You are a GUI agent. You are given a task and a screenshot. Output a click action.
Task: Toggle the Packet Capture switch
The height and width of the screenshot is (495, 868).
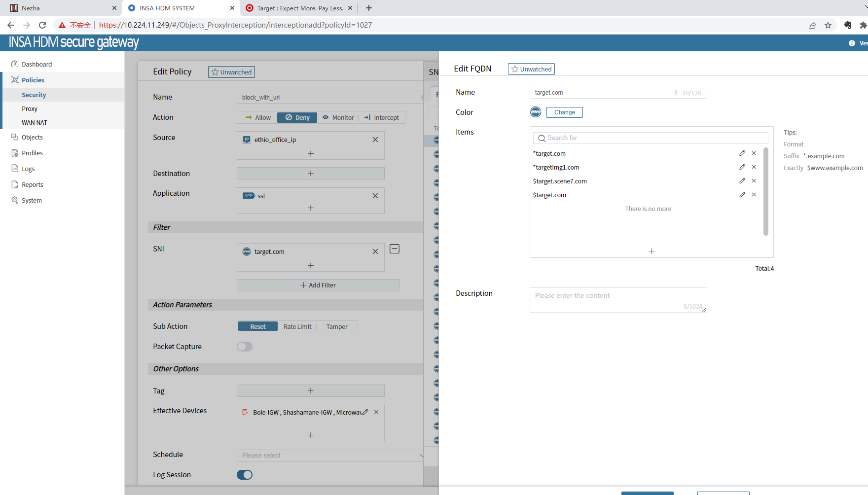point(245,347)
